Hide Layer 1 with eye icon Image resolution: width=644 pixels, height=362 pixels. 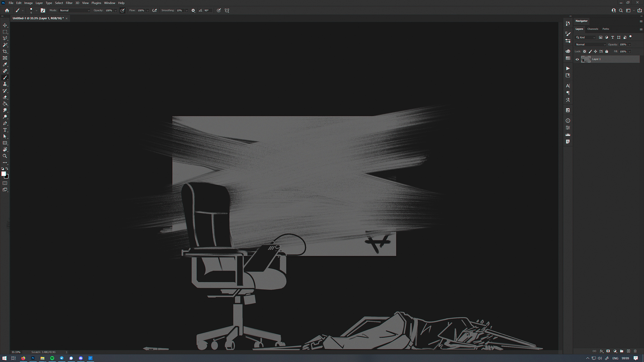pos(577,59)
